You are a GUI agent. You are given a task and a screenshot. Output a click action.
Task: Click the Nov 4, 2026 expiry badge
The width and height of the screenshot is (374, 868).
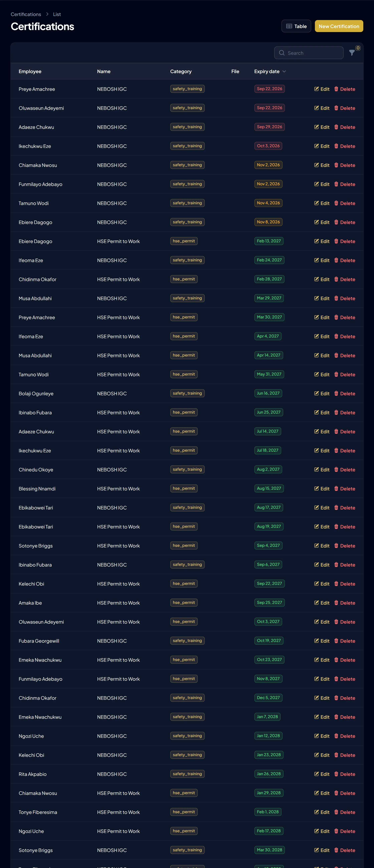click(x=268, y=203)
